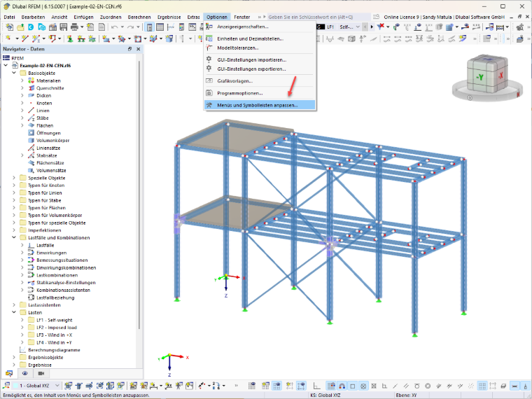Open the script console icon
The image size is (532, 399).
point(192,27)
